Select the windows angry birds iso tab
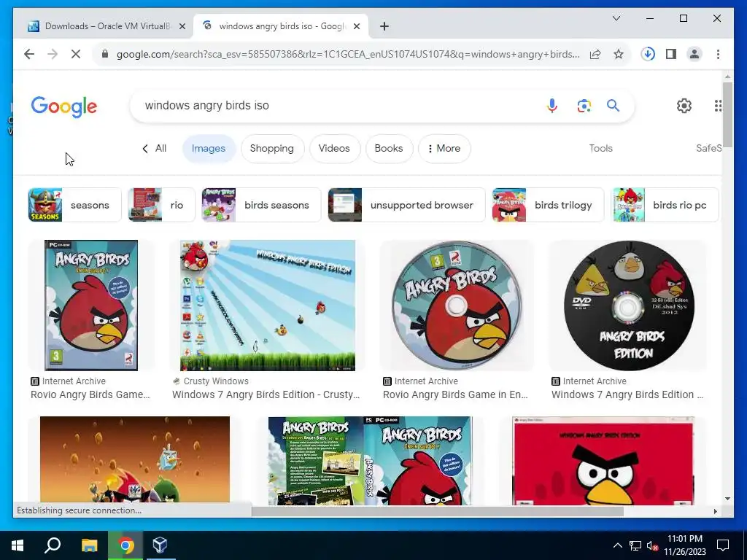 281,26
